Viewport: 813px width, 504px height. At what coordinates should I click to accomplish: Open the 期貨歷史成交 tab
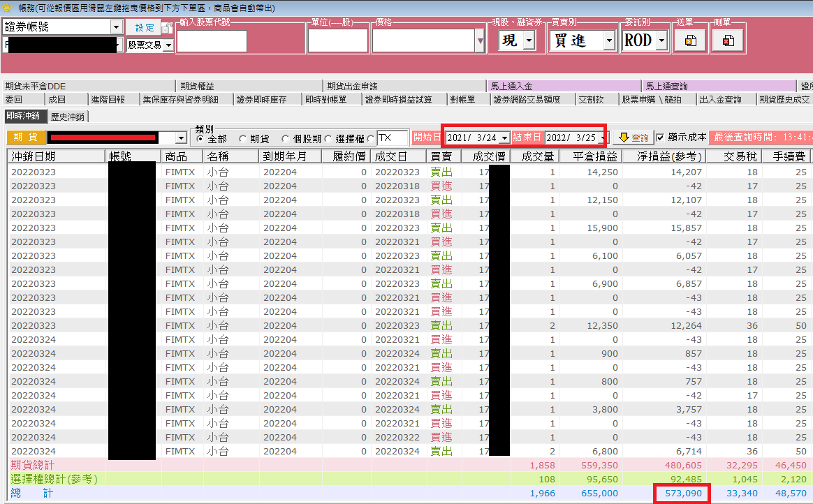[784, 99]
